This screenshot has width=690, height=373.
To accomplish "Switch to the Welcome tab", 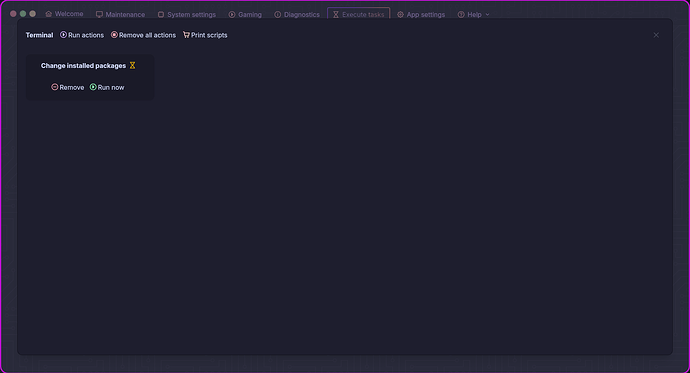I will pos(64,14).
